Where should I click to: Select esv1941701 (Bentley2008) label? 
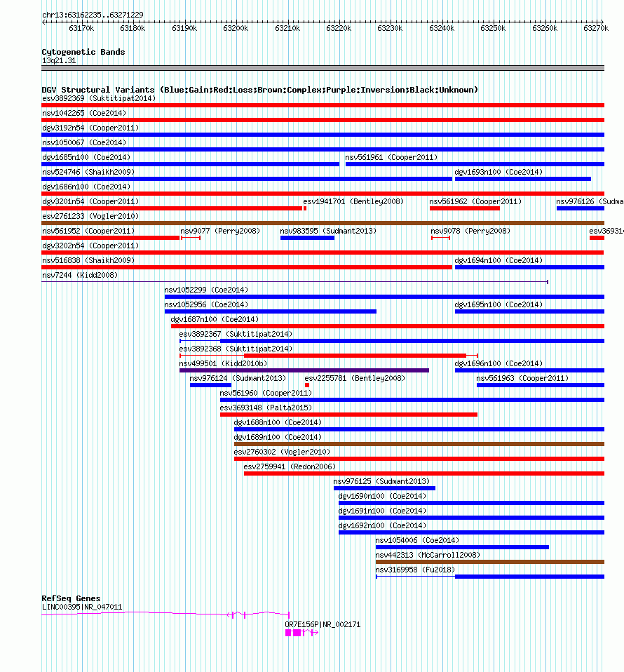point(353,201)
